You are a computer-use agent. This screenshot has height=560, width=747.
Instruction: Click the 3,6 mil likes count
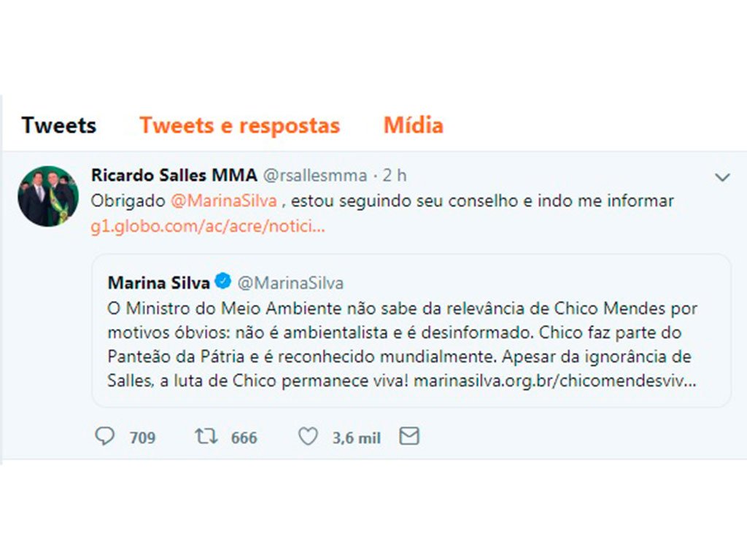pyautogui.click(x=357, y=437)
